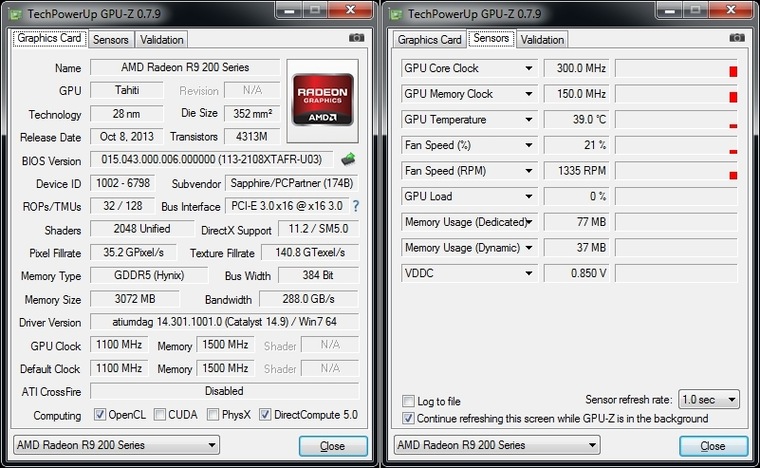Image resolution: width=760 pixels, height=468 pixels.
Task: Open the Sensor refresh rate dropdown
Action: point(709,400)
